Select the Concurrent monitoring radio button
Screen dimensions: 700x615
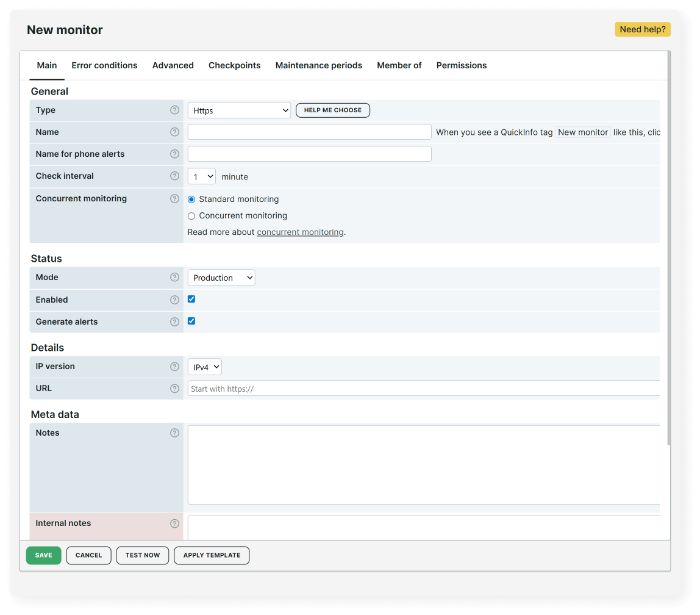point(191,215)
